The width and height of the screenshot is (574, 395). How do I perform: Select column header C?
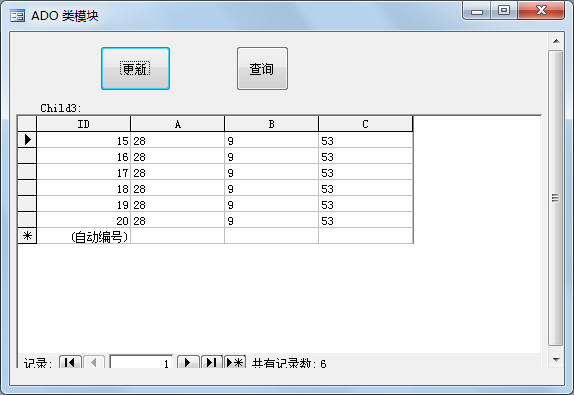click(365, 124)
